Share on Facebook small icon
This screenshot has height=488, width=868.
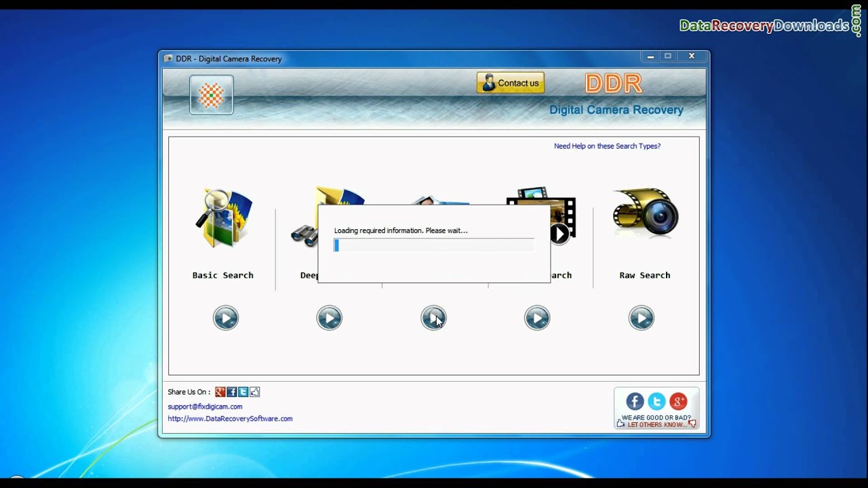[232, 392]
